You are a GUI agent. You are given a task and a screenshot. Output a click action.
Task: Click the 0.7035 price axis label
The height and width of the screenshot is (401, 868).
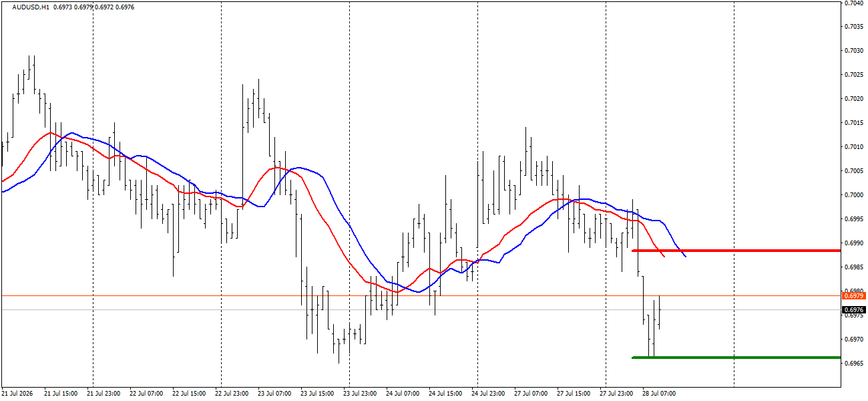[x=855, y=27]
